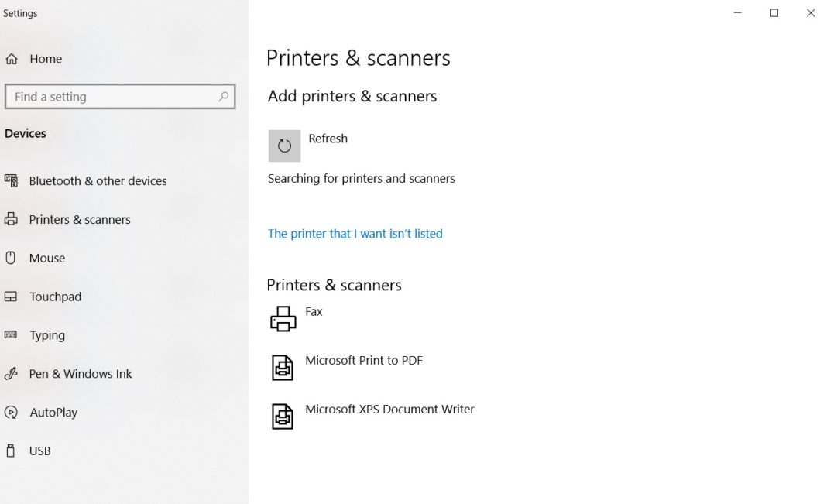Viewport: 827px width, 504px height.
Task: Click the Microsoft Print to PDF icon
Action: click(x=282, y=366)
